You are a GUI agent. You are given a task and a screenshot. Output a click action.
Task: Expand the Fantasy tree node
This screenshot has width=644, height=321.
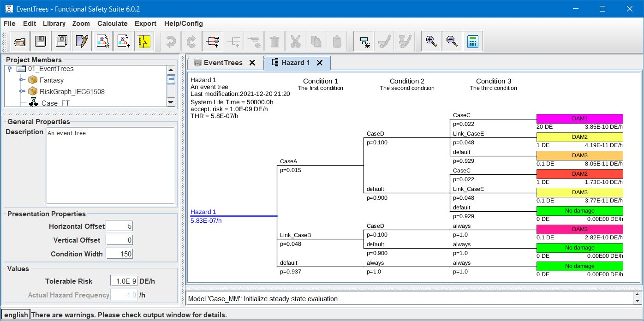pyautogui.click(x=22, y=80)
